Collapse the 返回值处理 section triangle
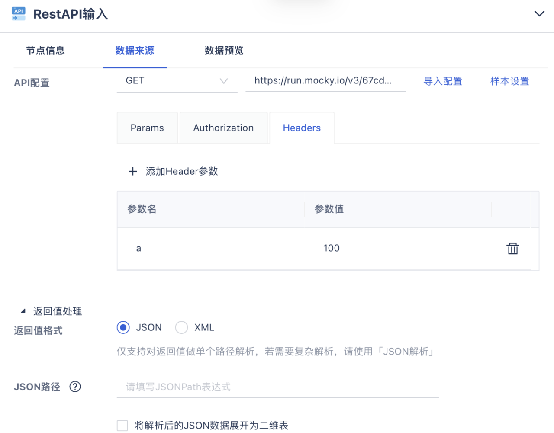Viewport: 554px width, 433px height. coord(23,311)
